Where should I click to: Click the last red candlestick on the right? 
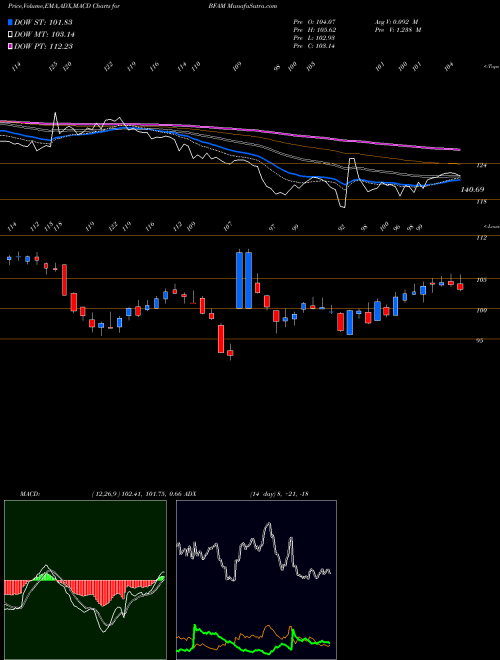point(460,286)
